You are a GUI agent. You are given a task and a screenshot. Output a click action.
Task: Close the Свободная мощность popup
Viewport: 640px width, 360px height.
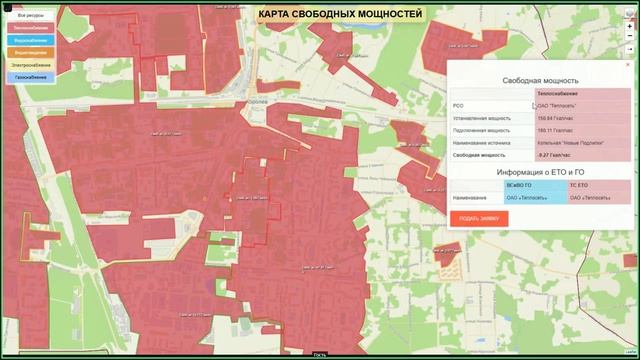tap(628, 64)
